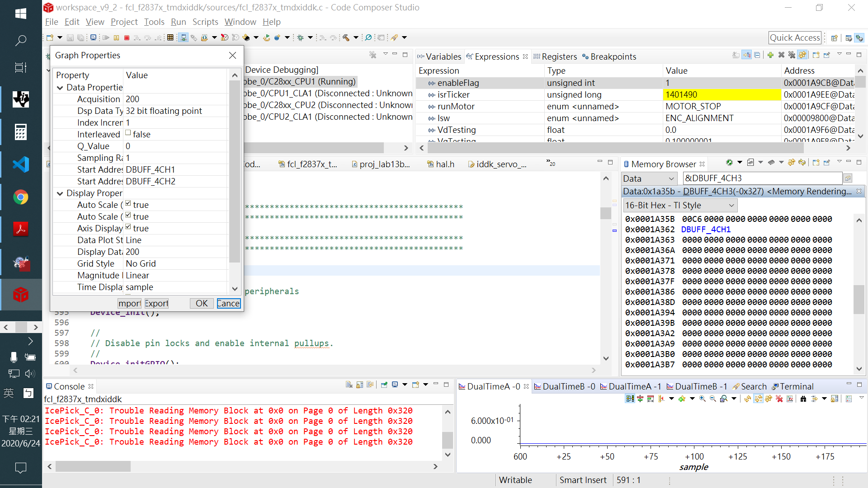Select the enableFlag expression row
Viewport: 868px width, 488px height.
(635, 83)
